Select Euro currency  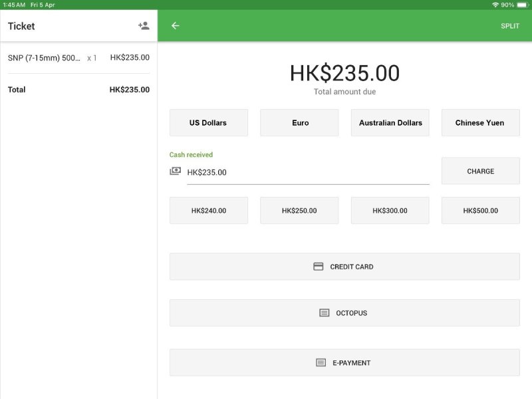299,123
